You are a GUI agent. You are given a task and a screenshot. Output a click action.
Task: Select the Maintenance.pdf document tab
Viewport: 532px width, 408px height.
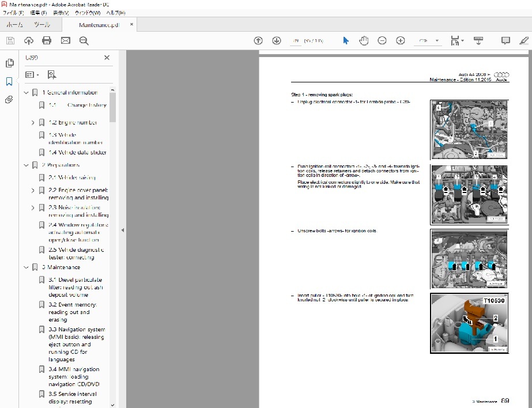pyautogui.click(x=99, y=25)
